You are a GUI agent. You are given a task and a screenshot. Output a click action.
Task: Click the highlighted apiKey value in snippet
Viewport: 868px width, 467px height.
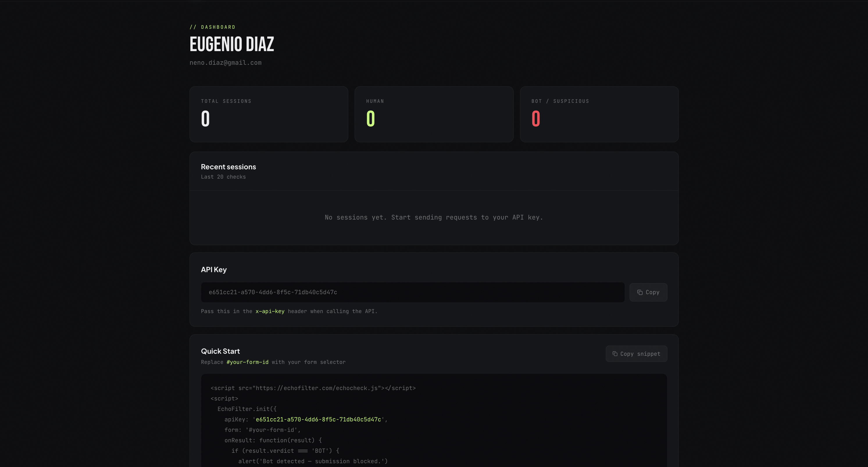coord(318,419)
